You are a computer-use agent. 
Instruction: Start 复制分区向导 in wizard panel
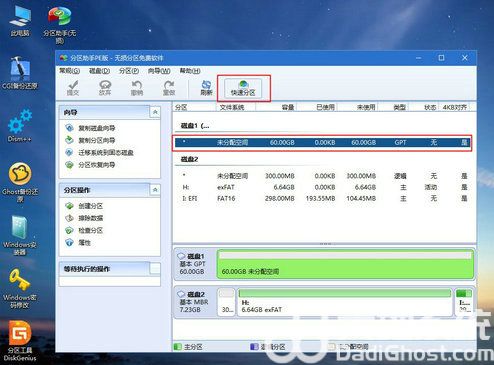(97, 140)
